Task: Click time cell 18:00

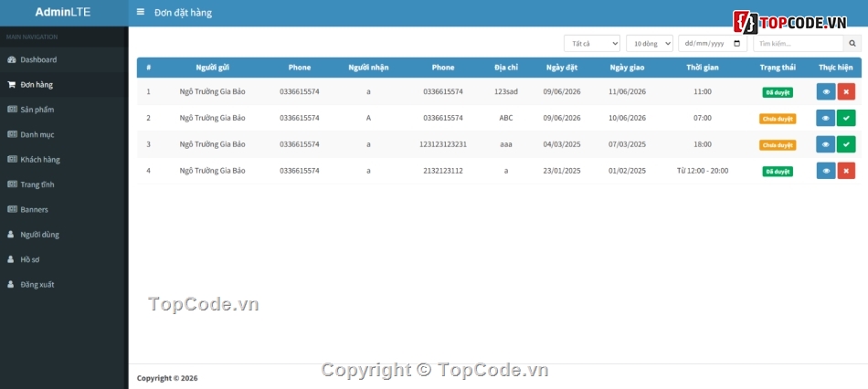Action: (703, 144)
